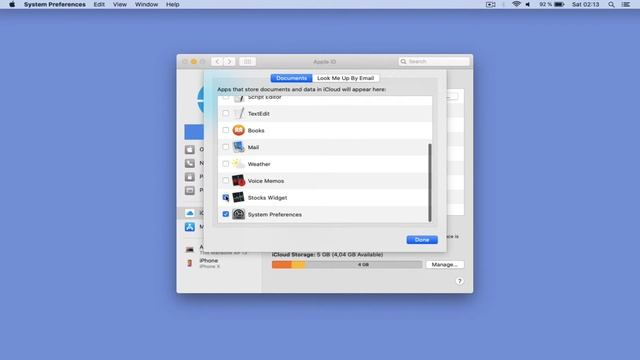This screenshot has height=360, width=640.
Task: Click the Search field in preferences window
Action: point(434,61)
